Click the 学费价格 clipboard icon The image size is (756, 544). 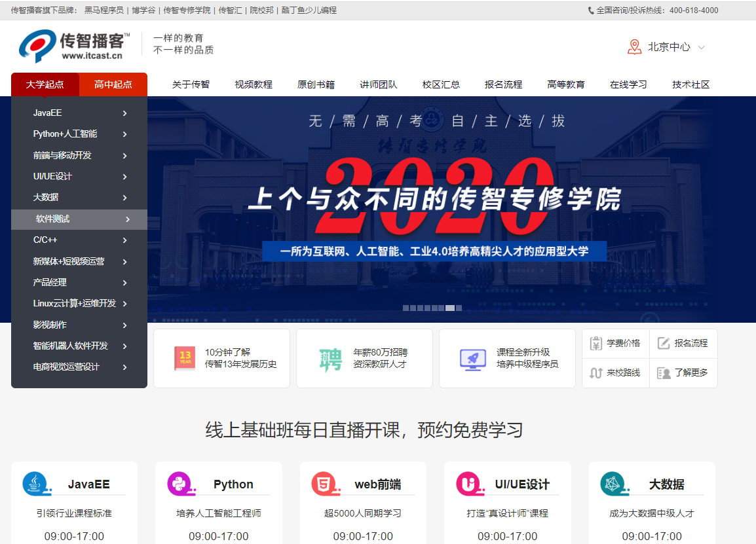596,344
